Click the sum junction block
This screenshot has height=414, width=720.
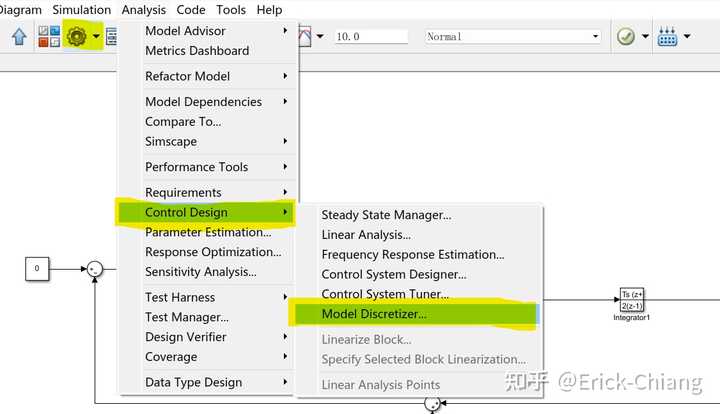(x=94, y=268)
